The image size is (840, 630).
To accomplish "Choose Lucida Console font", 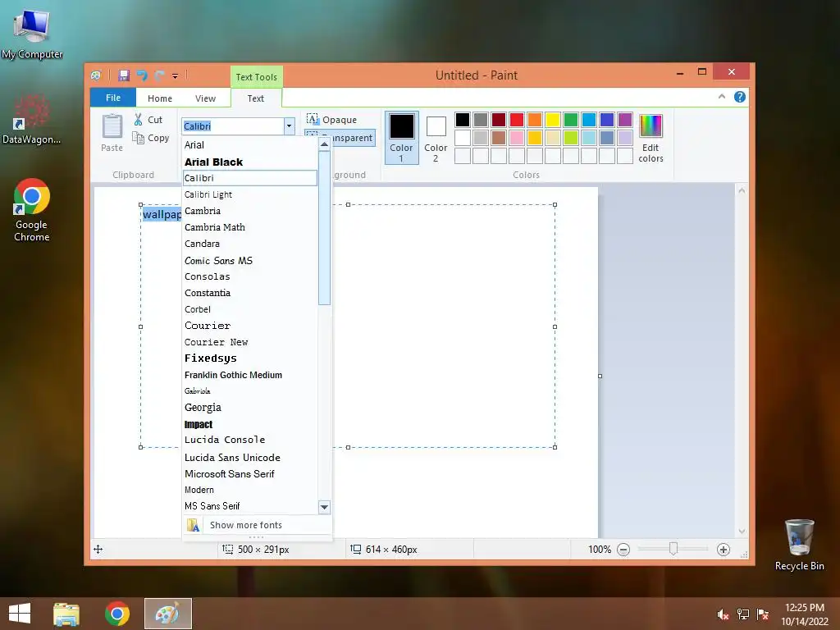I will tap(250, 440).
